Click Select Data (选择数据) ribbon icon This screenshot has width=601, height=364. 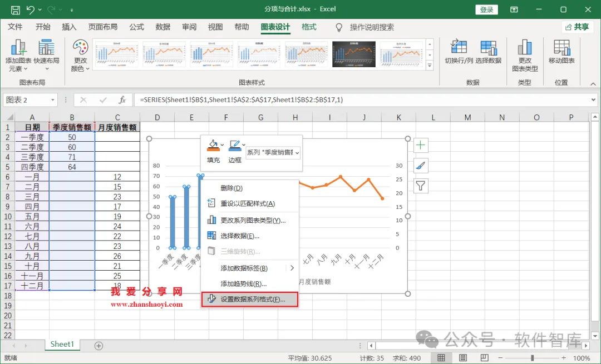coord(489,52)
